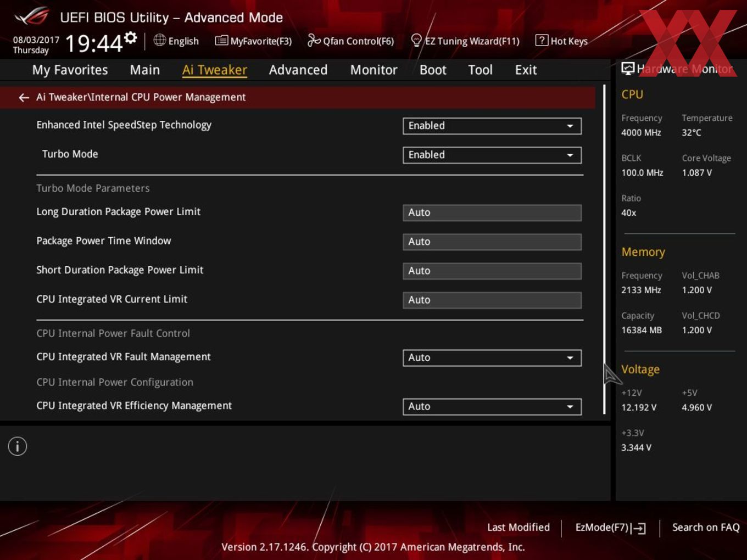This screenshot has height=560, width=747.
Task: Click the EzMode exit arrow icon
Action: point(638,528)
